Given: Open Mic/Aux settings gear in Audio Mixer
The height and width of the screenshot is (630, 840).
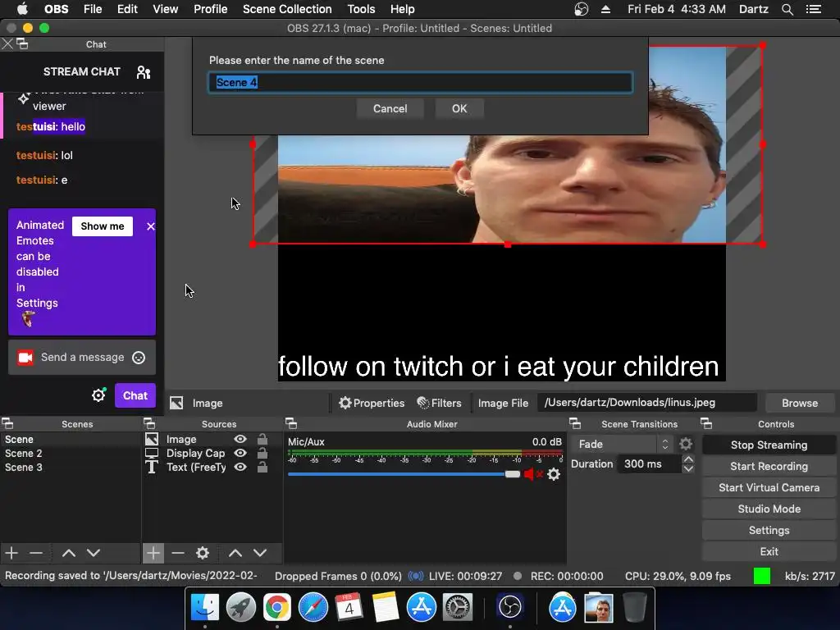Looking at the screenshot, I should coord(554,474).
